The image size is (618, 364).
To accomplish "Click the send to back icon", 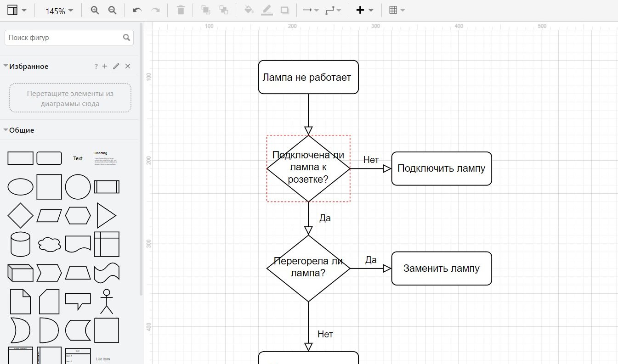I will [x=223, y=10].
